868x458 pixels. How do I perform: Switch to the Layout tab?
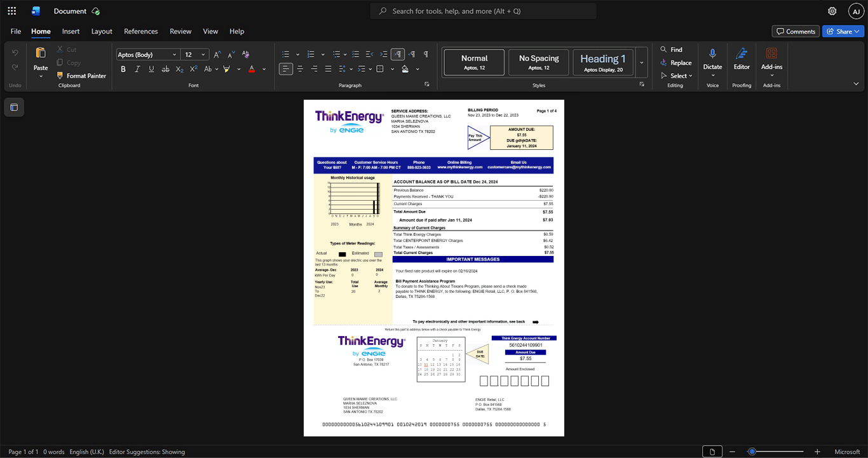102,31
